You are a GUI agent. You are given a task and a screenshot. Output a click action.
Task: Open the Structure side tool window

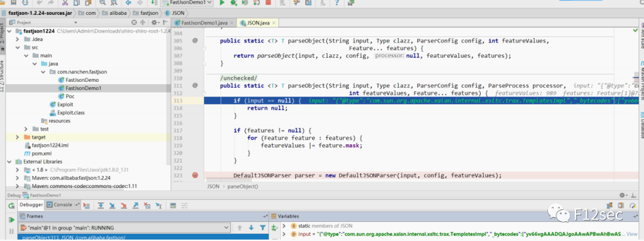(2, 76)
